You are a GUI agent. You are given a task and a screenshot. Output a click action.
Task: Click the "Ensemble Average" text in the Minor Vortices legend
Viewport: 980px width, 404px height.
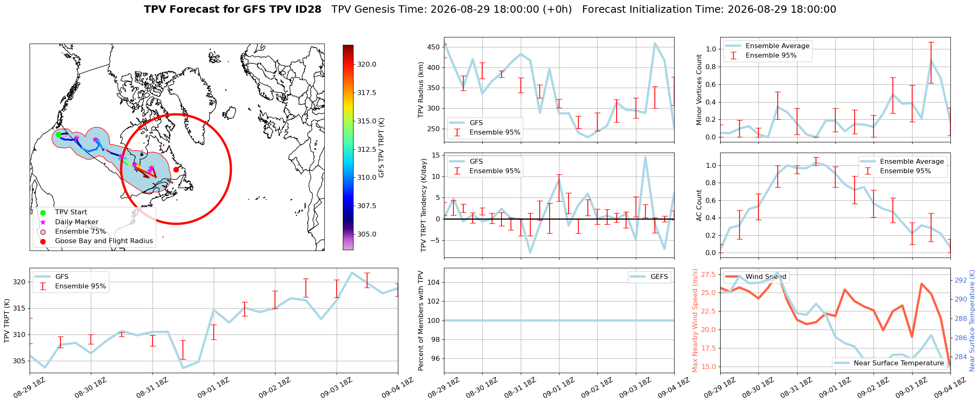pos(777,46)
